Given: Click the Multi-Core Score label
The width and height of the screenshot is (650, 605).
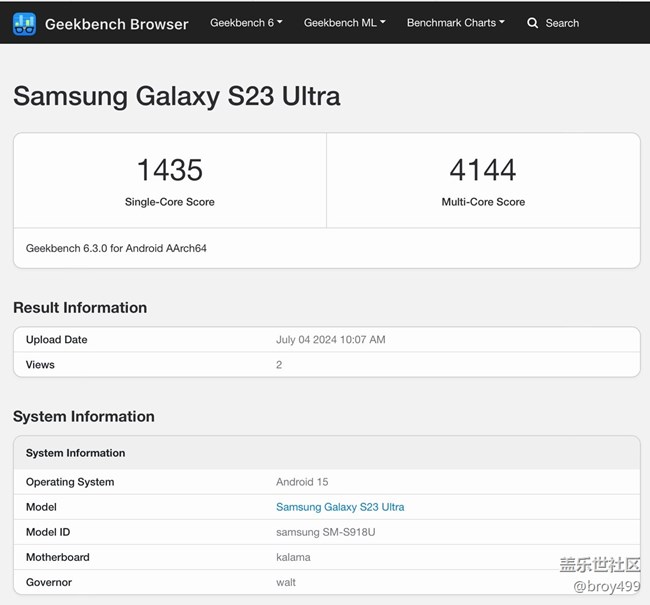Looking at the screenshot, I should 483,202.
